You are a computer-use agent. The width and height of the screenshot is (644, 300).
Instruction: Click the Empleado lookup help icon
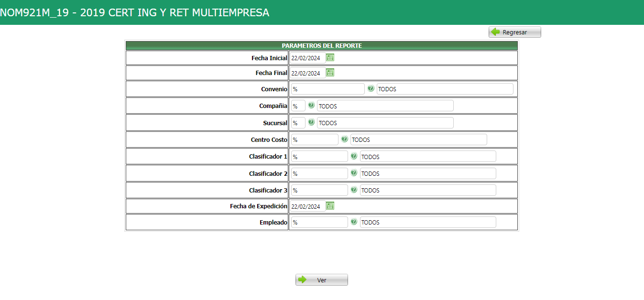click(354, 222)
